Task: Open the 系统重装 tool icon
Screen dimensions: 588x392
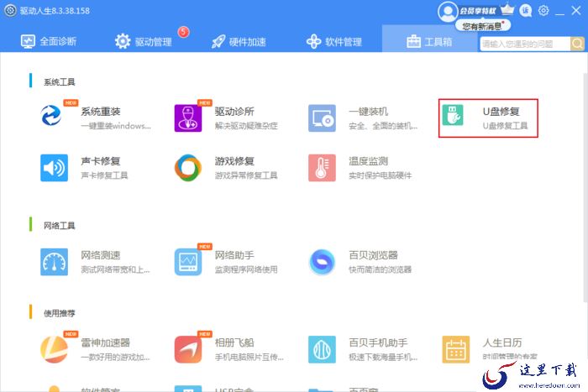Action: (51, 116)
